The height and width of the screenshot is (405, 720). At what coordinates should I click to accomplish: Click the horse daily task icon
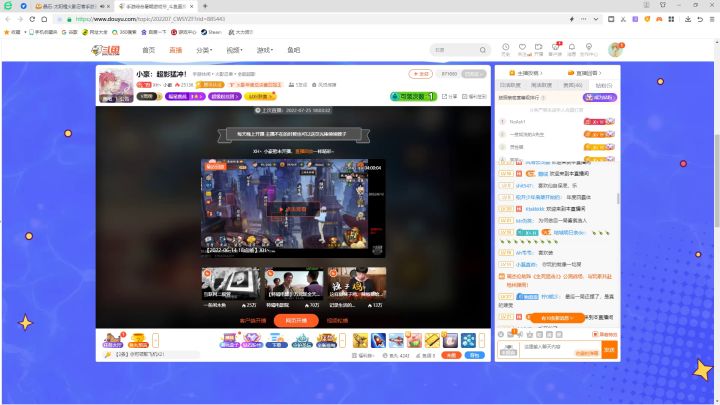pos(112,340)
